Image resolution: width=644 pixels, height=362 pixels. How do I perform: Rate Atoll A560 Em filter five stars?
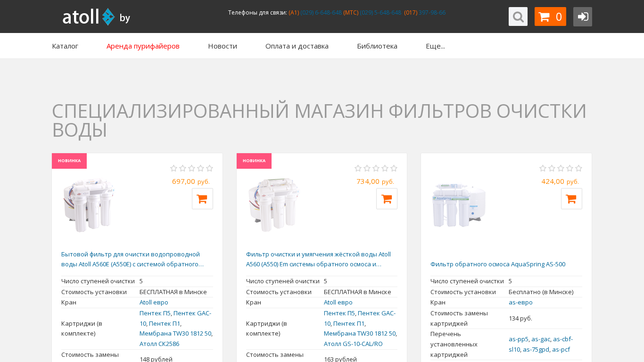point(394,168)
